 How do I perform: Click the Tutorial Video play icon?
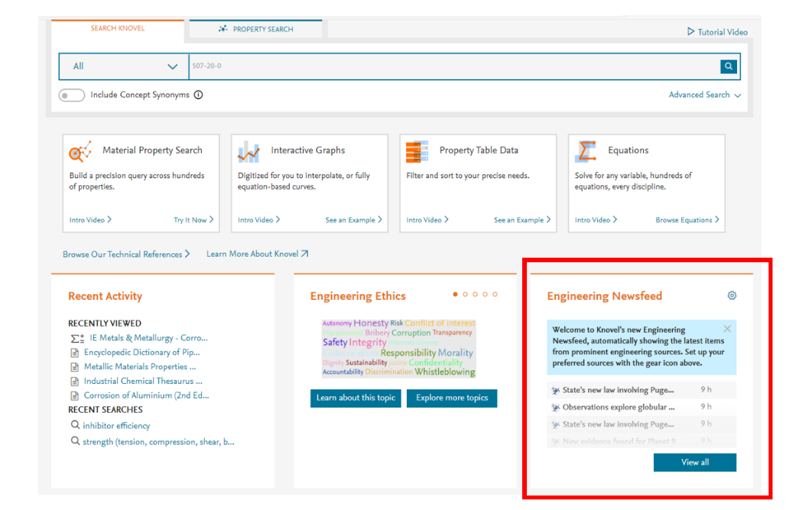tap(690, 31)
